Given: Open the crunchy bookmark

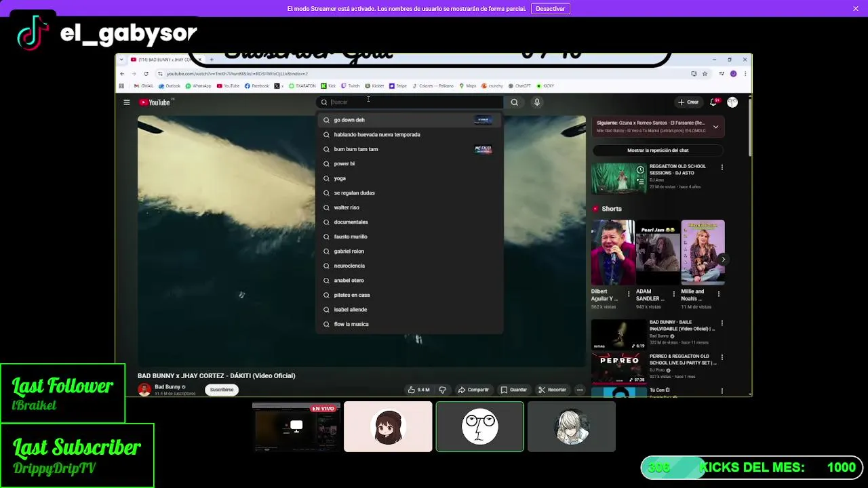Looking at the screenshot, I should pyautogui.click(x=492, y=86).
